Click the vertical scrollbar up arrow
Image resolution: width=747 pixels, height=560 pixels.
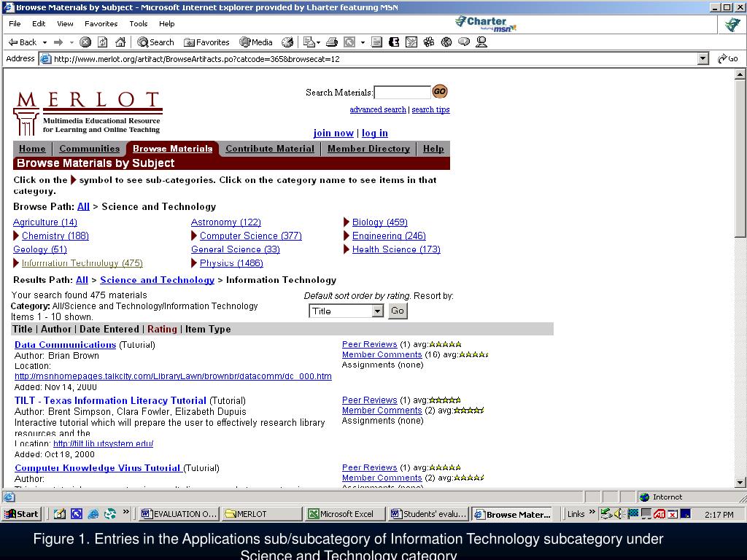[x=740, y=74]
